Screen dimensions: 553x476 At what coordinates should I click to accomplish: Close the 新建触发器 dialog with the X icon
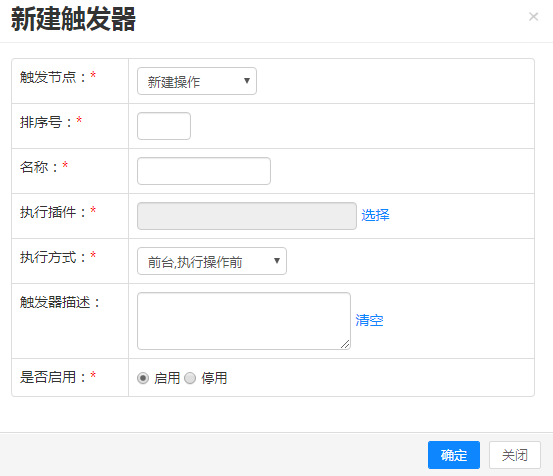(x=533, y=17)
